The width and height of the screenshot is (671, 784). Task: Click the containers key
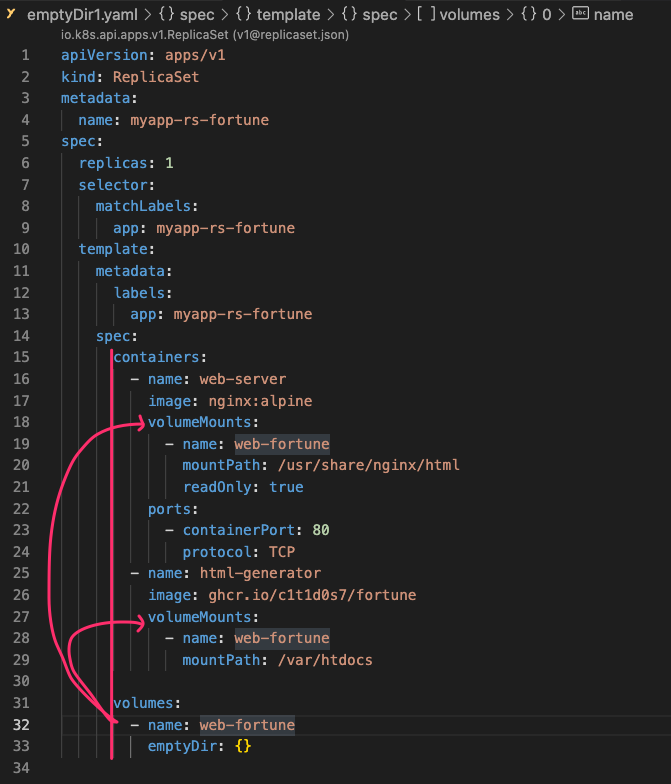coord(156,357)
